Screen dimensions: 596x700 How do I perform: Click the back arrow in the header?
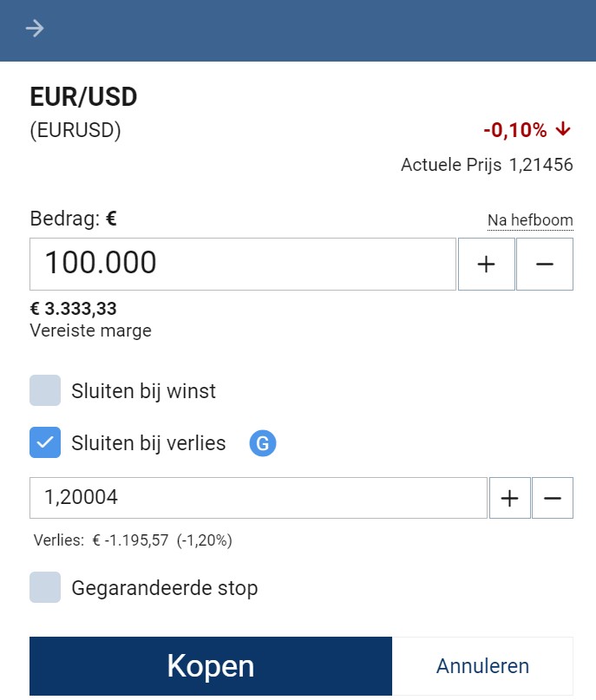tap(33, 29)
